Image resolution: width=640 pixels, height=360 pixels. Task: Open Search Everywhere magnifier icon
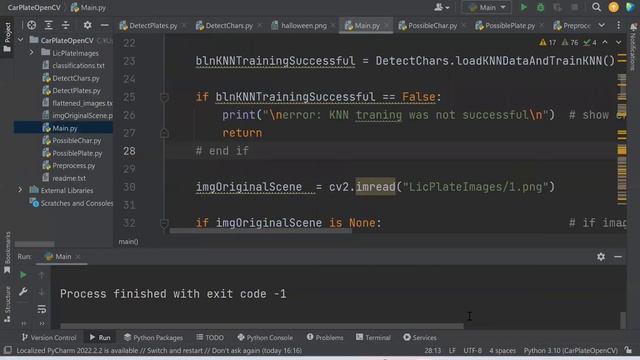click(x=596, y=7)
